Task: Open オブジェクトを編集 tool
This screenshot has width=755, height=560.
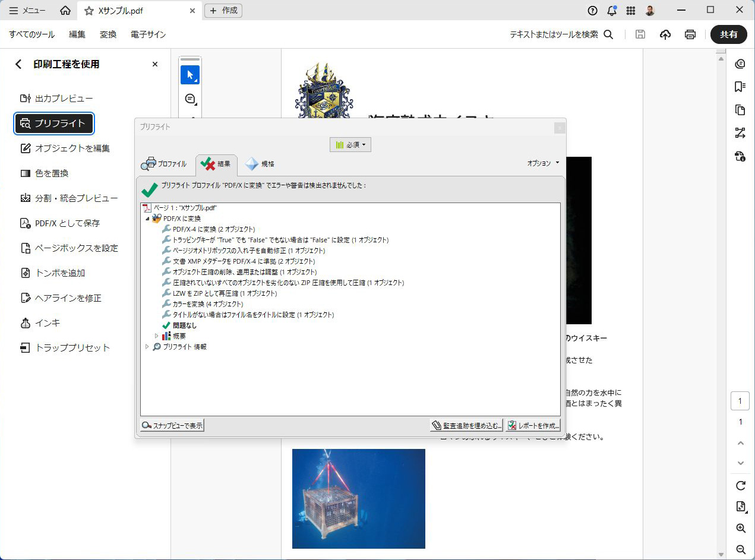Action: (x=65, y=148)
